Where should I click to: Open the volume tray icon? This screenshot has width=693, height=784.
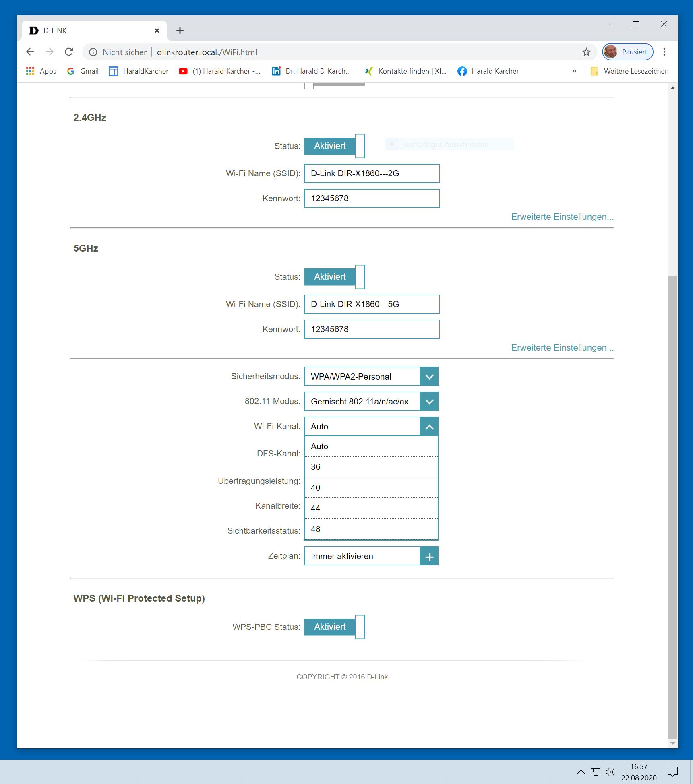pyautogui.click(x=610, y=772)
